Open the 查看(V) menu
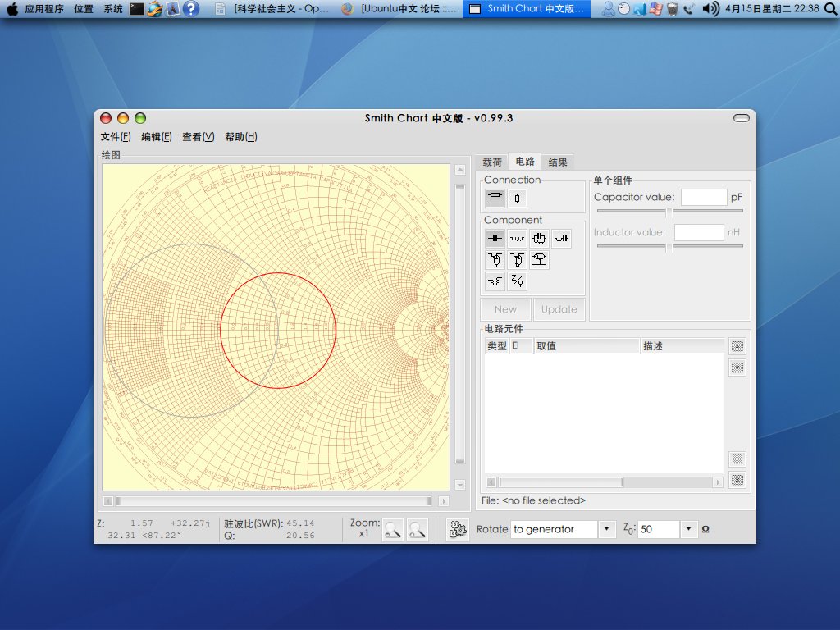840x630 pixels. [x=199, y=137]
